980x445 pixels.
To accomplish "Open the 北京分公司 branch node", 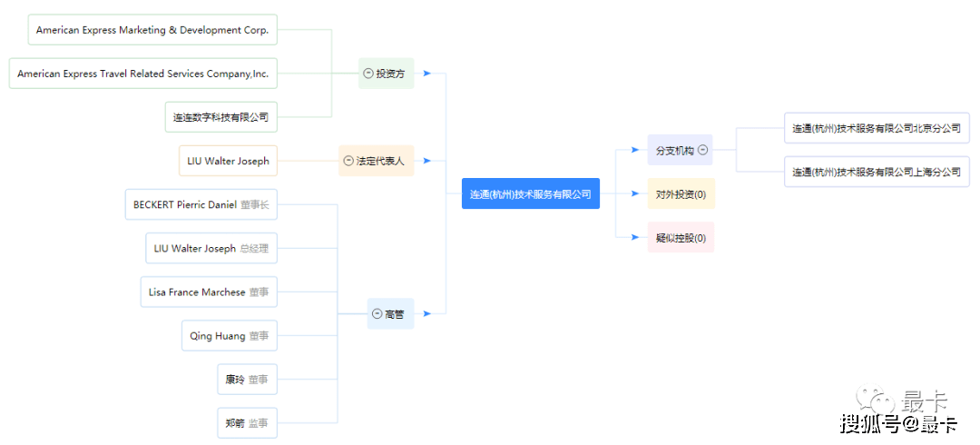I will coord(877,128).
